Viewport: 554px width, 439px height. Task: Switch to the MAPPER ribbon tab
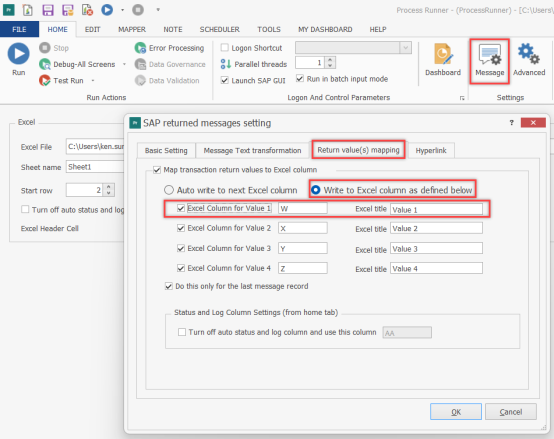coord(132,29)
